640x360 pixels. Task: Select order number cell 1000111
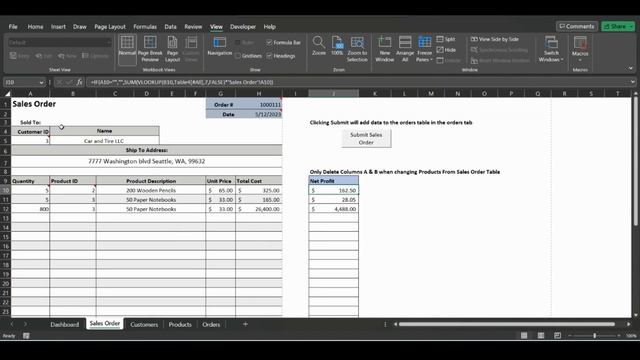259,105
